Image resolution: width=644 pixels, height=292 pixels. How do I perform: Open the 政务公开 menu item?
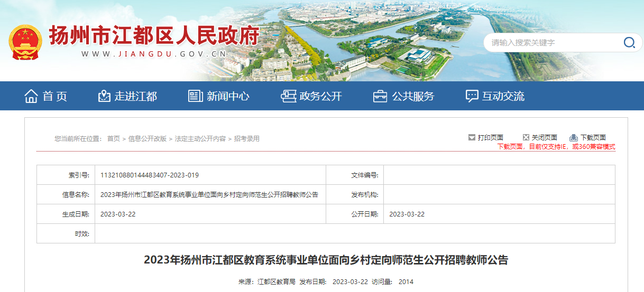coord(320,96)
